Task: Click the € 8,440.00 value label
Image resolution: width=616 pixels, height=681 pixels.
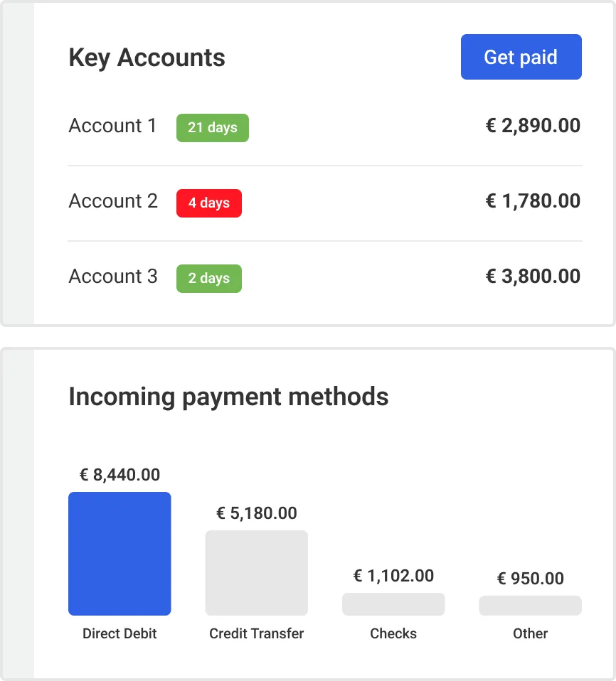Action: [120, 475]
